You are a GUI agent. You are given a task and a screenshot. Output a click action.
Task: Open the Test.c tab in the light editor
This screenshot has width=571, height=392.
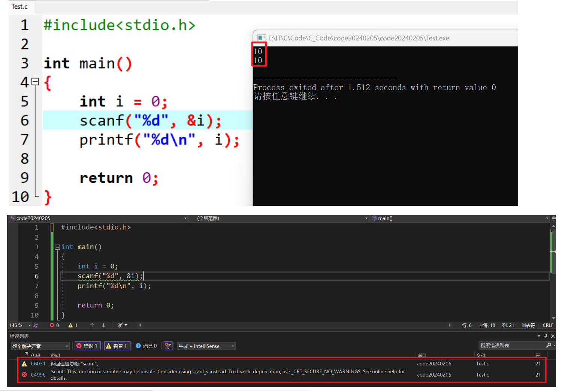(19, 6)
